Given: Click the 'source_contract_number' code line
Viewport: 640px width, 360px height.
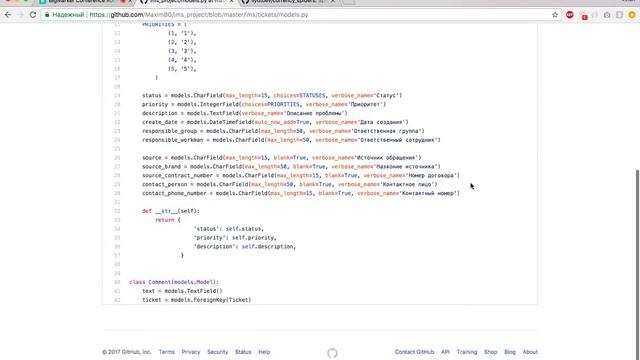Looking at the screenshot, I should 301,176.
